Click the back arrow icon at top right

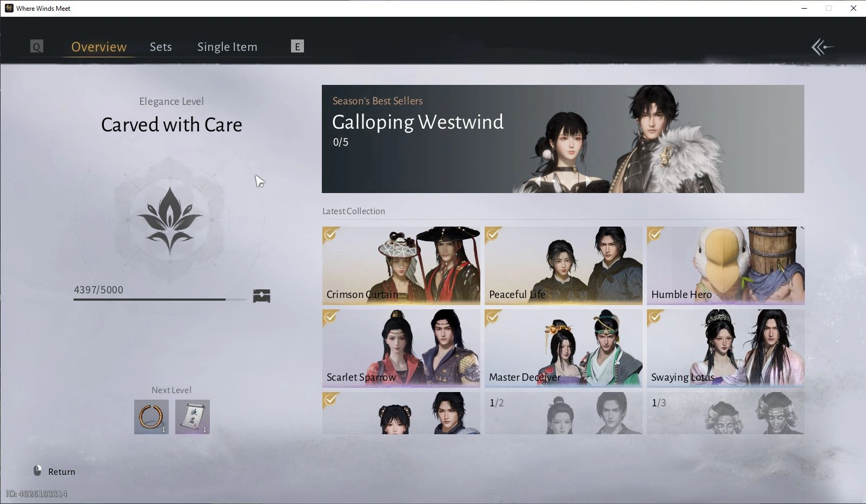[x=822, y=47]
